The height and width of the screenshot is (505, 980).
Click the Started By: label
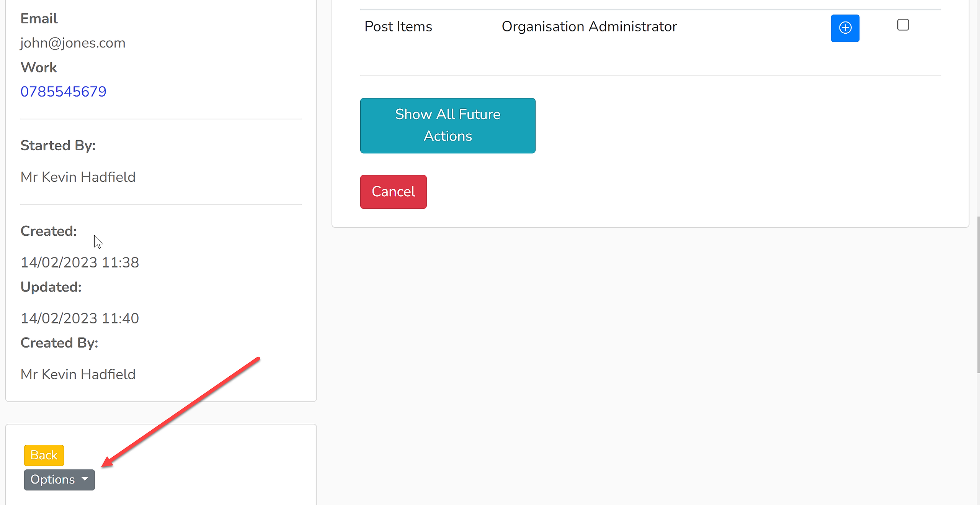click(58, 146)
